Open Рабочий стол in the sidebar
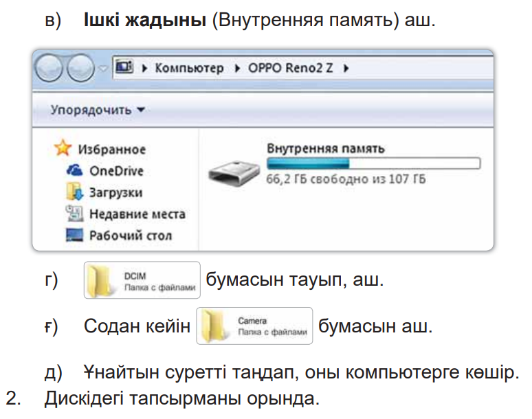The image size is (532, 419). pos(131,236)
